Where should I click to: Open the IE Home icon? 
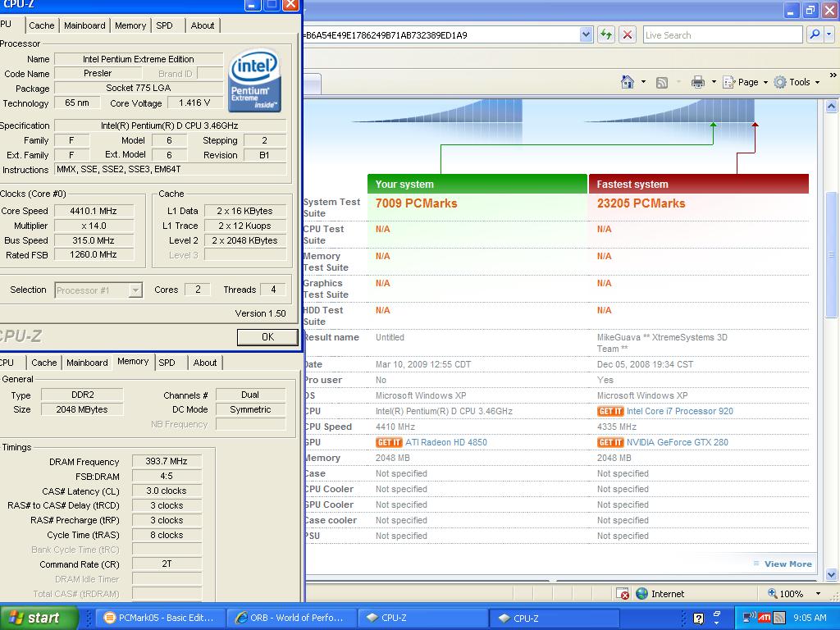tap(628, 82)
